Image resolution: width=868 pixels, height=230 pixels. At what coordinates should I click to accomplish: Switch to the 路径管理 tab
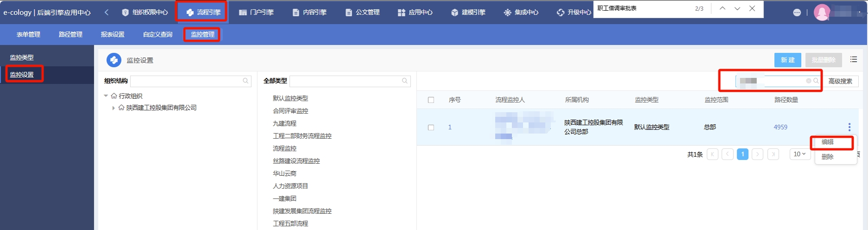[70, 34]
